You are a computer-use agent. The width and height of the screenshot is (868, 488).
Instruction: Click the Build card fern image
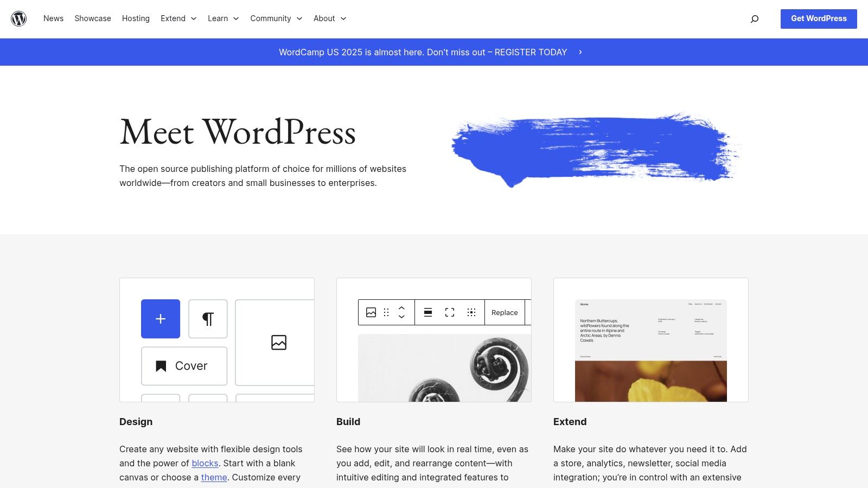[x=445, y=368]
